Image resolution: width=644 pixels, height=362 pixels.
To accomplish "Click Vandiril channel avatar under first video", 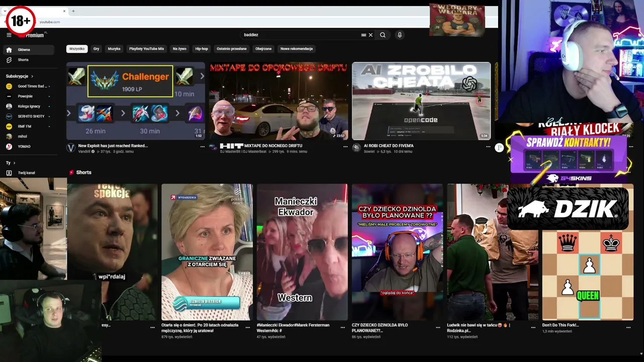I will coord(71,148).
